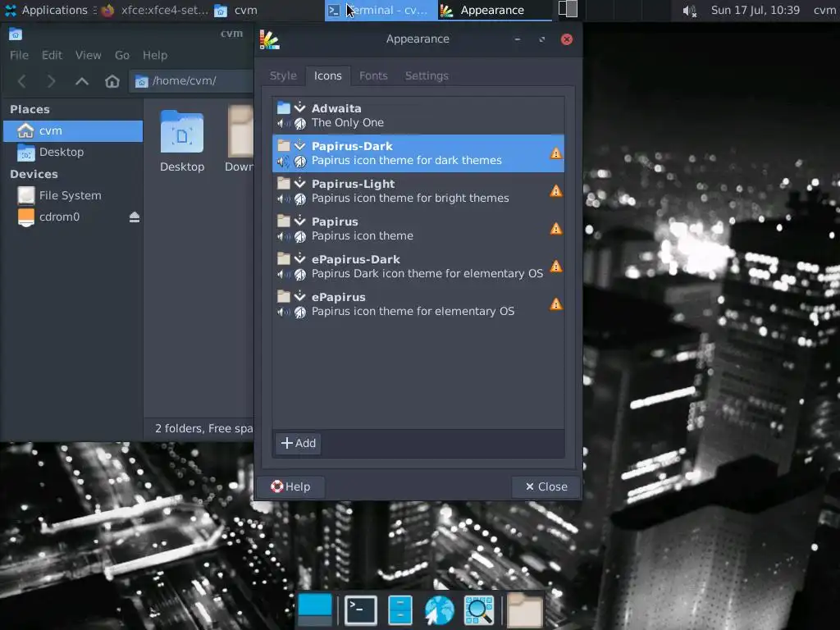Open the File menu in the file manager

click(20, 55)
